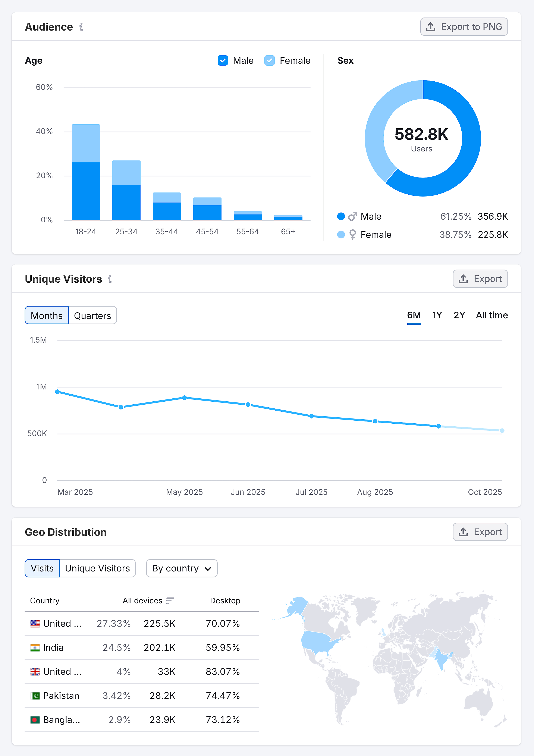Click Export in the Unique Visitors panel
The image size is (534, 756).
pos(480,279)
